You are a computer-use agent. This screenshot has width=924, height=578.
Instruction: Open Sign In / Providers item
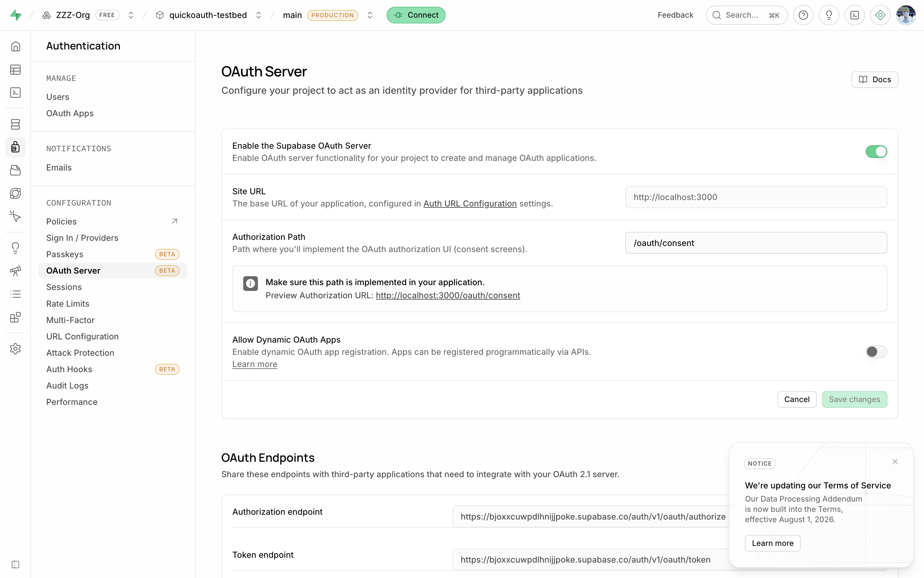click(113, 238)
